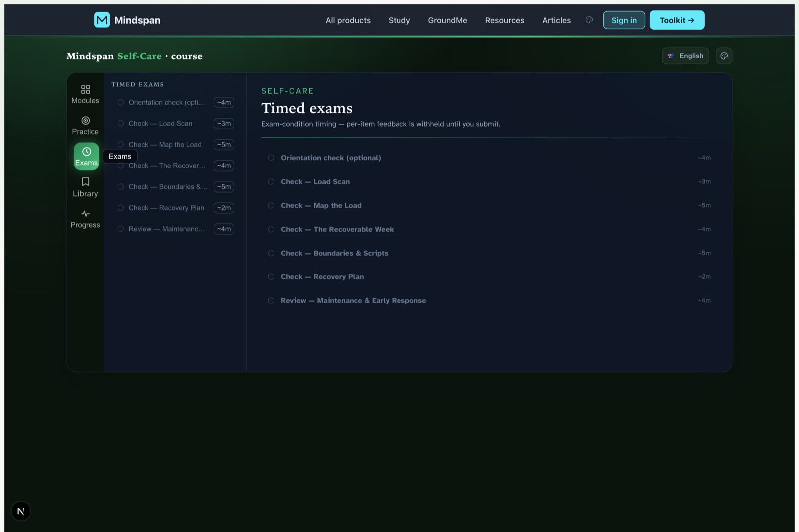Image resolution: width=799 pixels, height=532 pixels.
Task: View the Progress pulse icon
Action: 85,214
